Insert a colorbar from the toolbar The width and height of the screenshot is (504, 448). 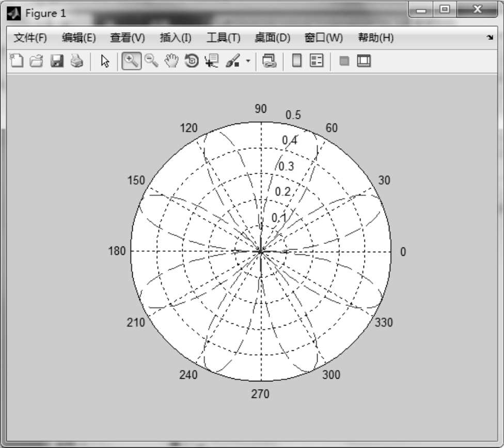(297, 61)
